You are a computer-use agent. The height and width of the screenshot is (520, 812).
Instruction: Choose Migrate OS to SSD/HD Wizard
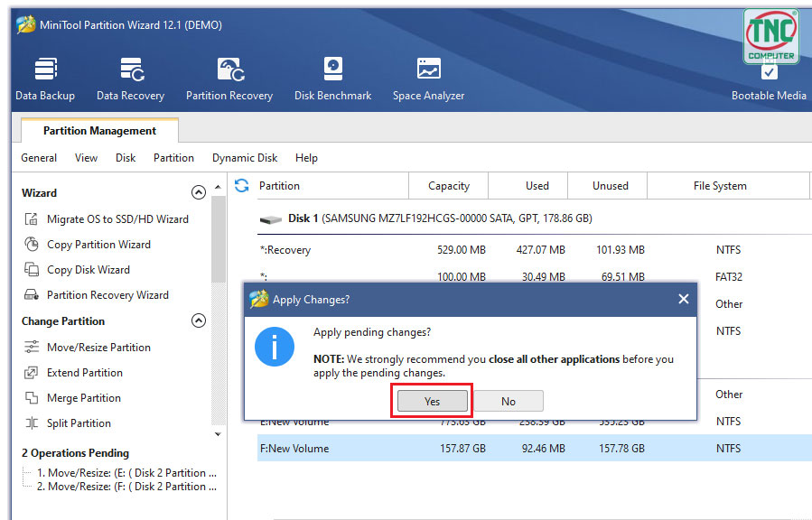[117, 218]
